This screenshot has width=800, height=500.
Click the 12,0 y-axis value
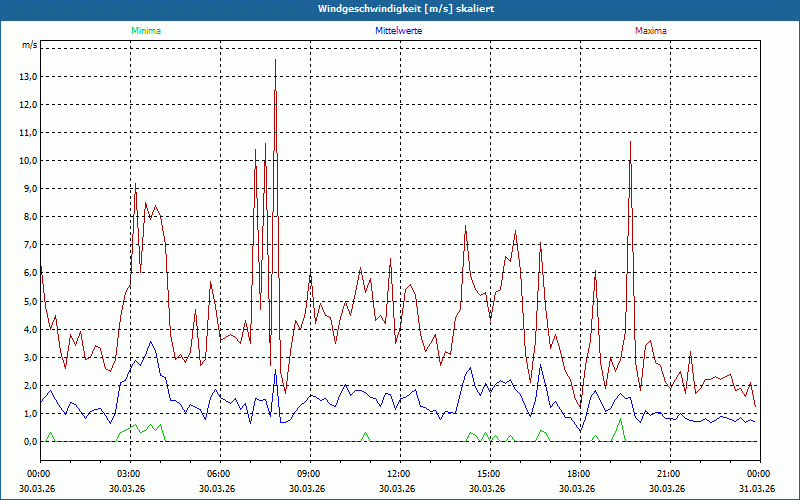[28, 105]
